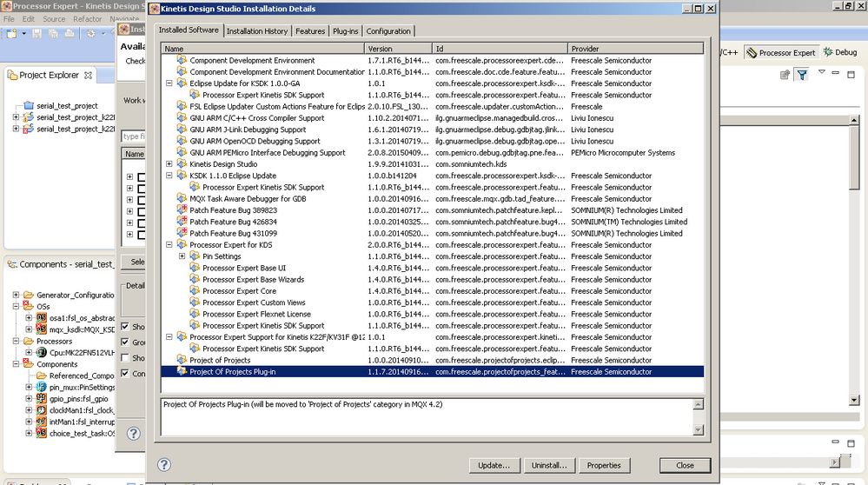Click the pin_mux:PinSettings component icon

click(42, 387)
